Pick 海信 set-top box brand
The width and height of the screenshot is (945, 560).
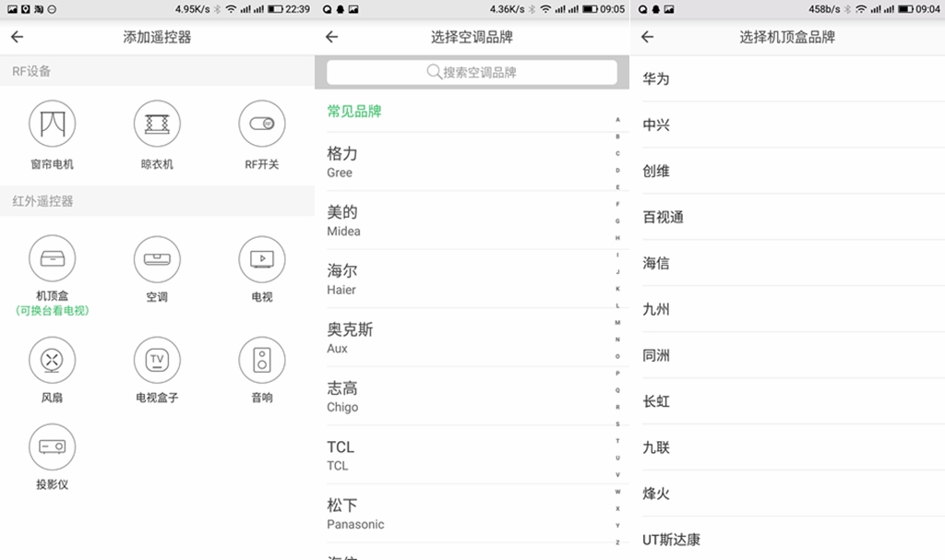[793, 263]
